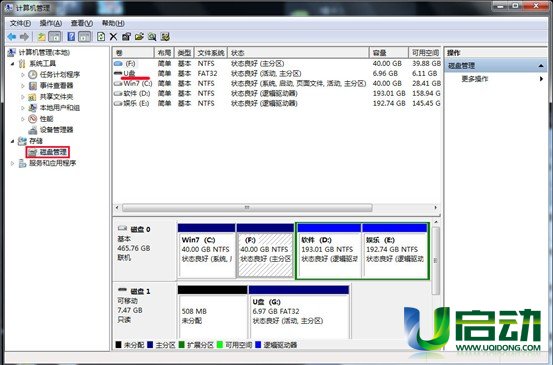
Task: Click the Delete X toolbar icon
Action: pos(113,37)
